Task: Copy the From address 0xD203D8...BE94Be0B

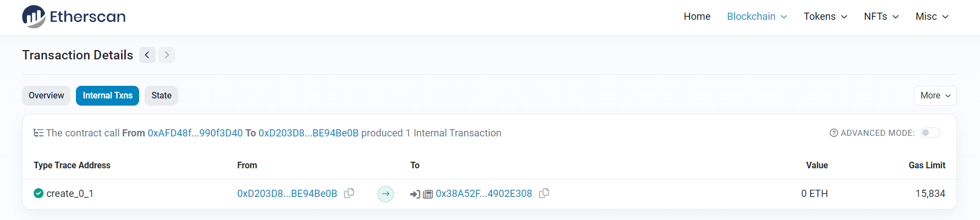Action: [349, 193]
